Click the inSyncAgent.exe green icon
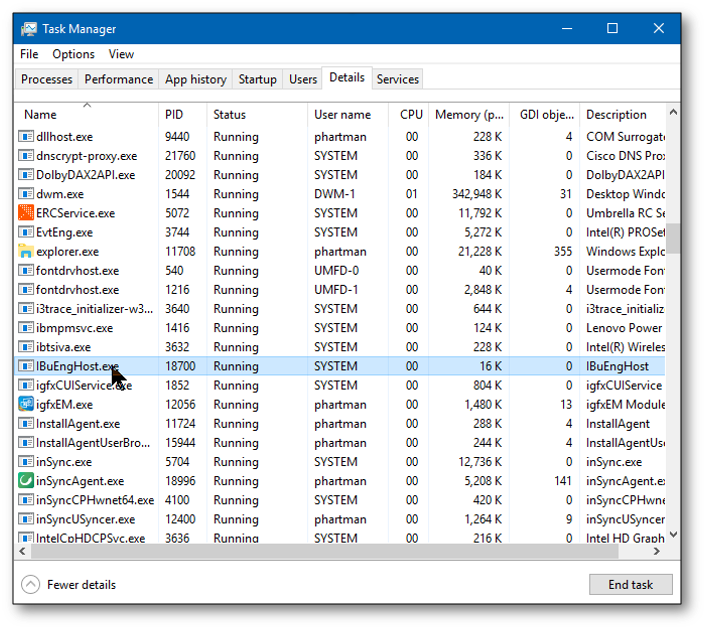706x629 pixels. 27,481
